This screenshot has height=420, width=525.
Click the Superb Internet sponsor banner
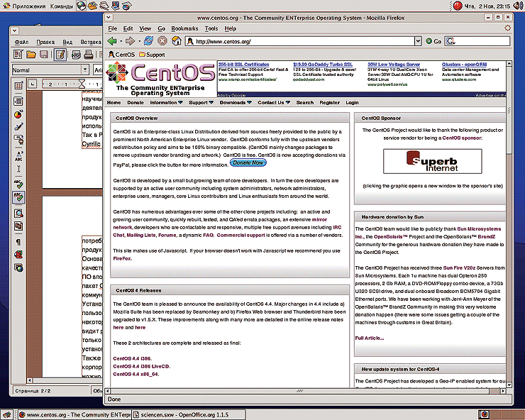[x=432, y=161]
